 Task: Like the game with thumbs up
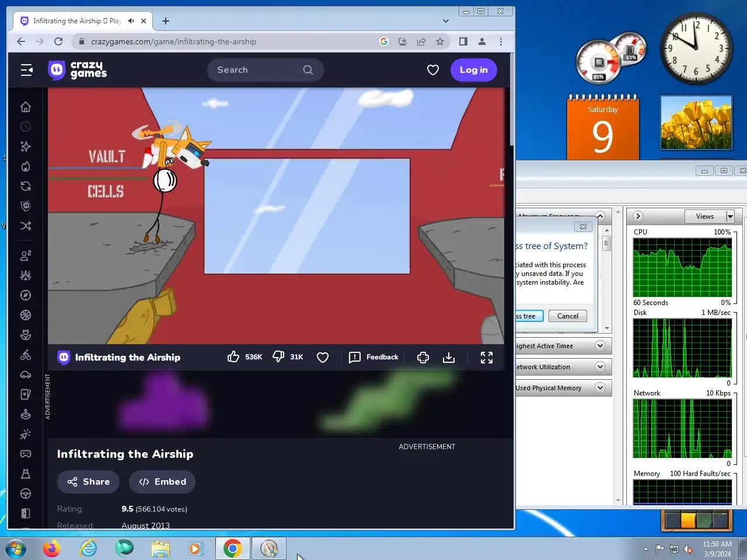tap(233, 357)
